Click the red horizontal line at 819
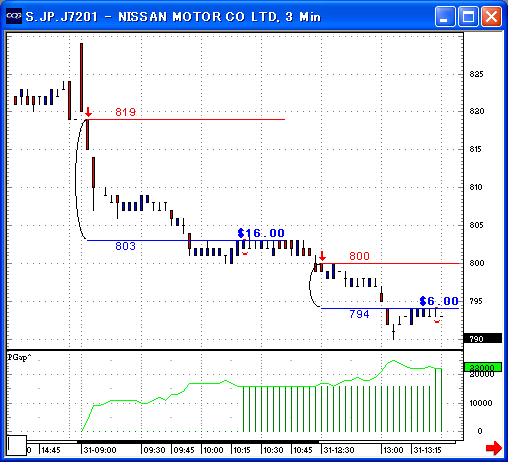Image resolution: width=508 pixels, height=462 pixels. pos(186,119)
